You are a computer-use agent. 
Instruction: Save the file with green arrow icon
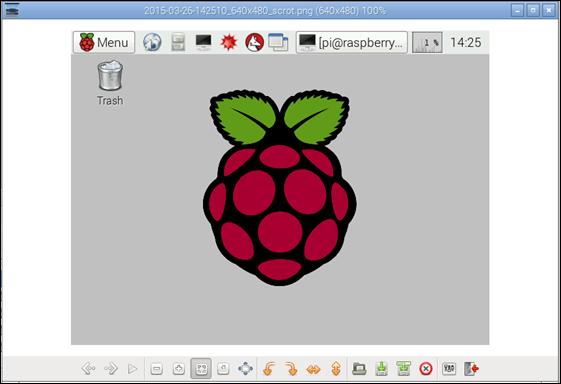(x=381, y=368)
